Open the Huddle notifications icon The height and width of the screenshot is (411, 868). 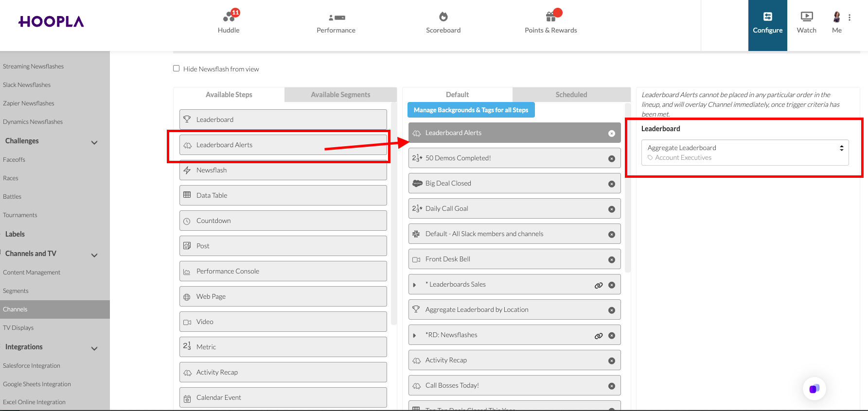click(229, 17)
